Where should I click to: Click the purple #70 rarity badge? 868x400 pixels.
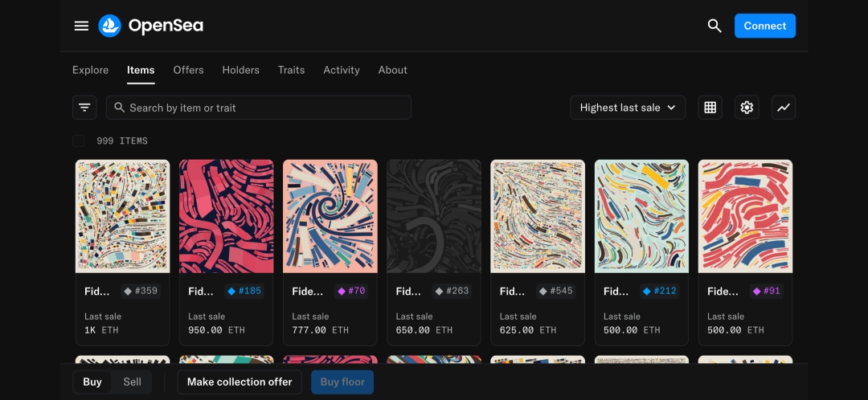pyautogui.click(x=351, y=291)
